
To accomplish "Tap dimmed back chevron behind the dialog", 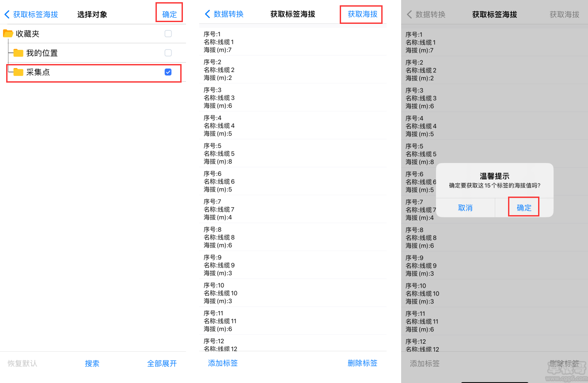I will pos(409,15).
